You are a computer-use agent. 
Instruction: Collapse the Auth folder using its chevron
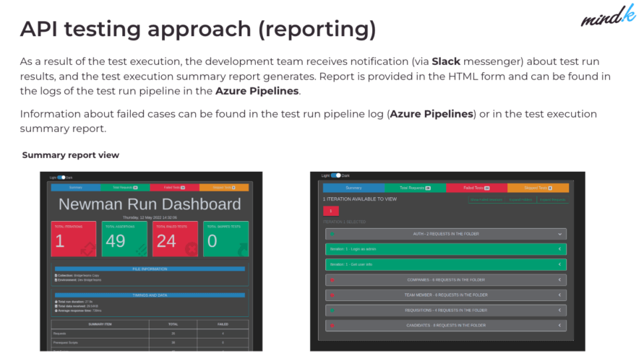[x=559, y=234]
